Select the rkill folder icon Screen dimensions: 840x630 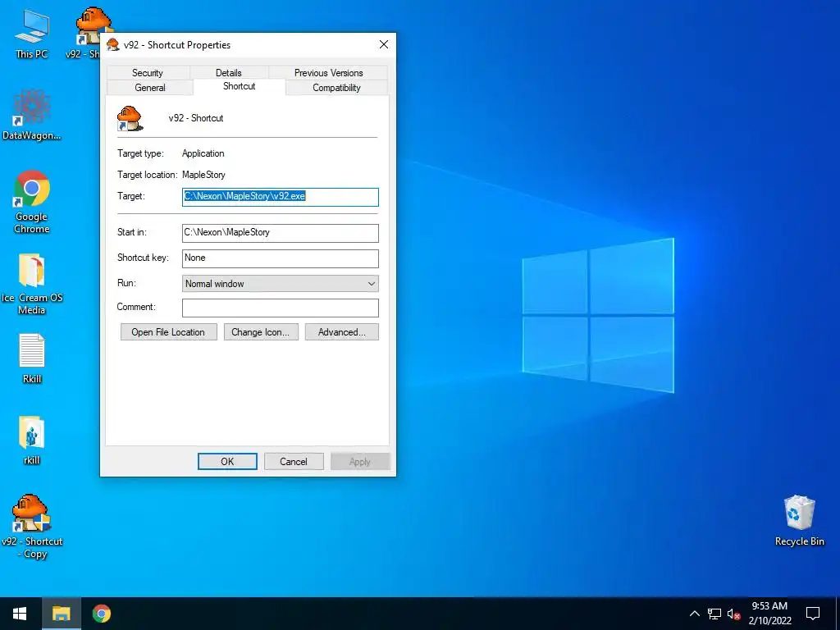click(x=32, y=440)
